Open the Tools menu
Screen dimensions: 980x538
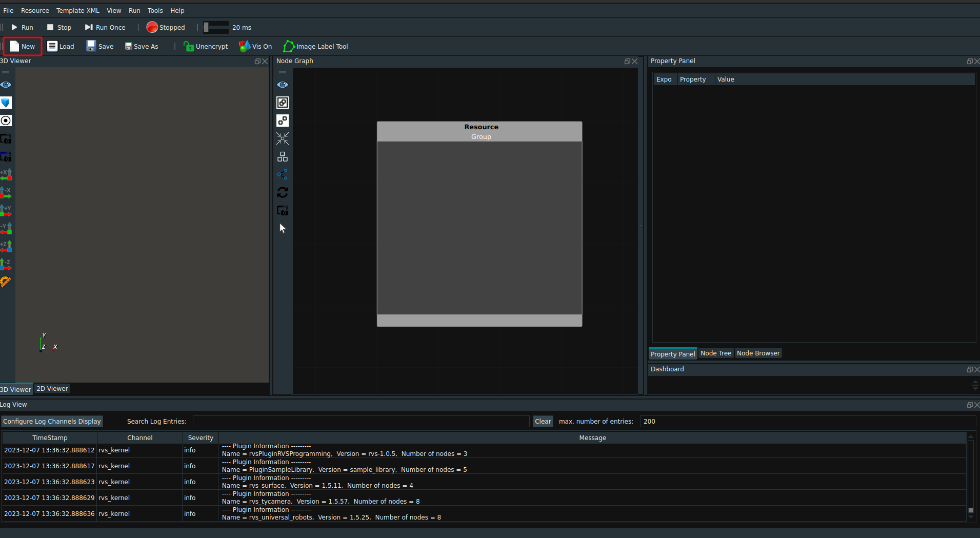155,10
